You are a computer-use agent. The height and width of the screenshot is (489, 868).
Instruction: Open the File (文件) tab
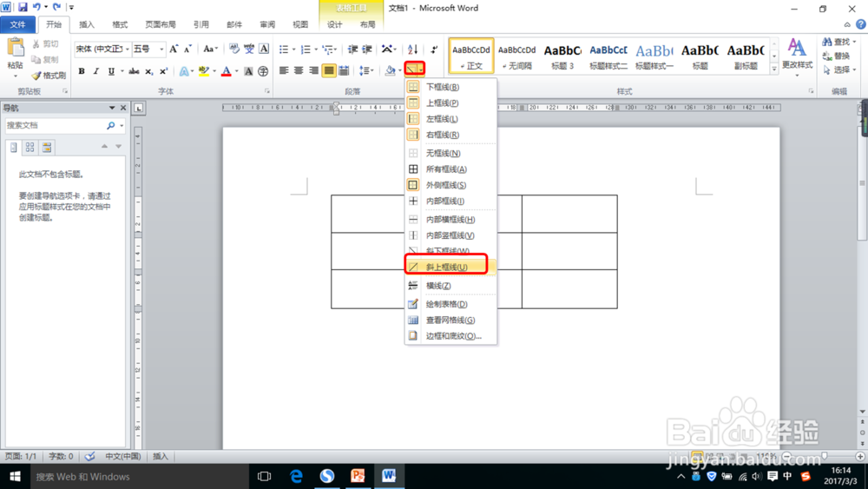[17, 24]
